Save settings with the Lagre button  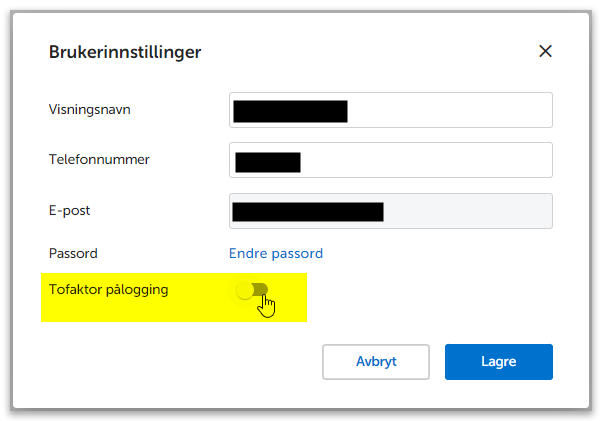click(x=498, y=362)
